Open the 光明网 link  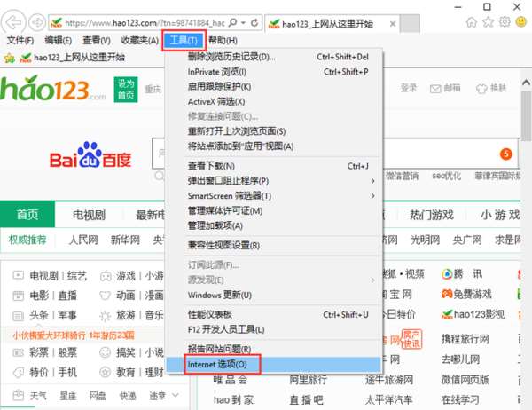click(425, 240)
